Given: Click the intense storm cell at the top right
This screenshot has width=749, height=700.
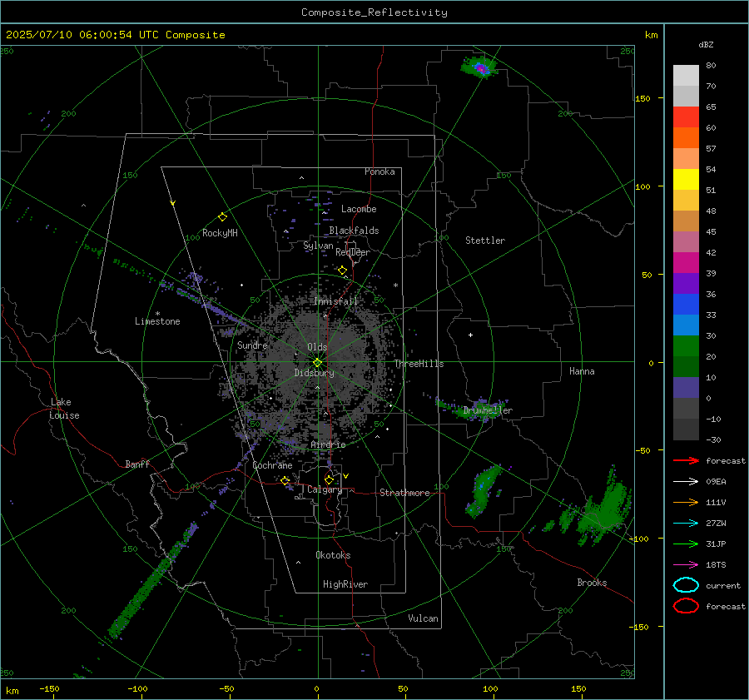Looking at the screenshot, I should 479,67.
